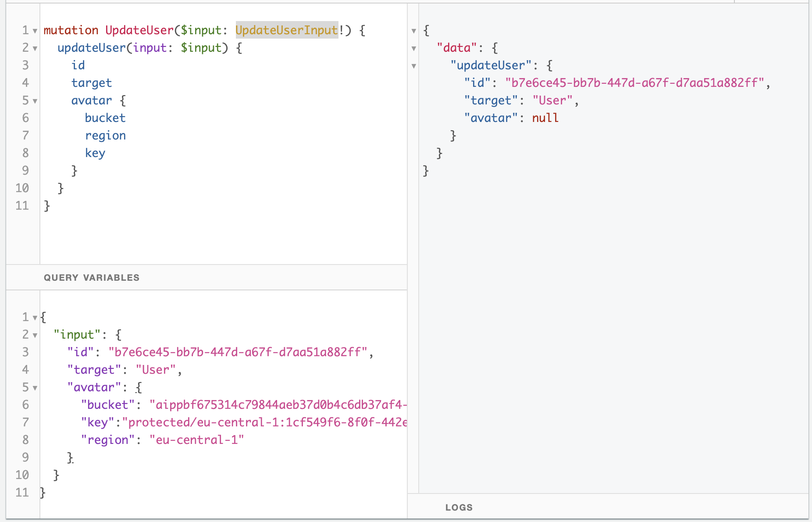Collapse the avatar block at line 5
Screen dimensions: 812x522
coord(35,100)
